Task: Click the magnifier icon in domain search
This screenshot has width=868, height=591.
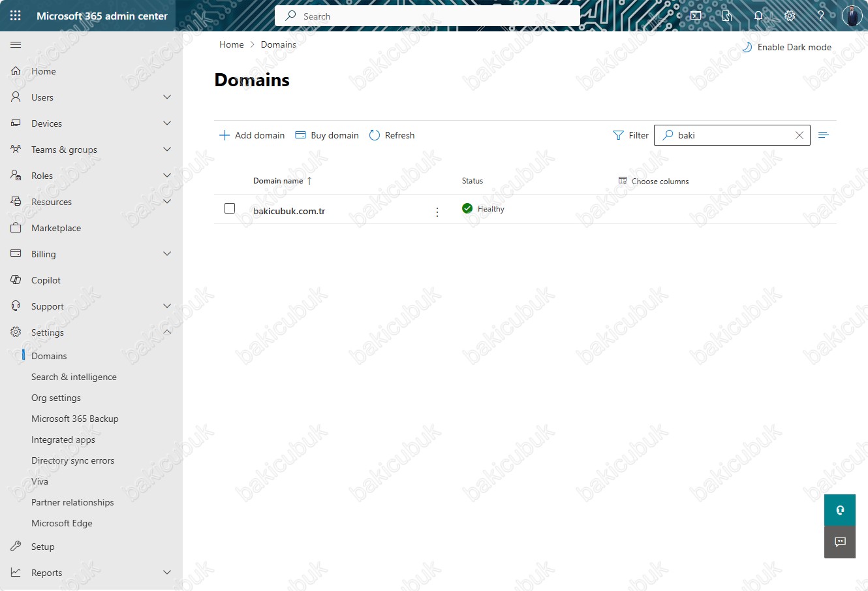Action: coord(668,135)
